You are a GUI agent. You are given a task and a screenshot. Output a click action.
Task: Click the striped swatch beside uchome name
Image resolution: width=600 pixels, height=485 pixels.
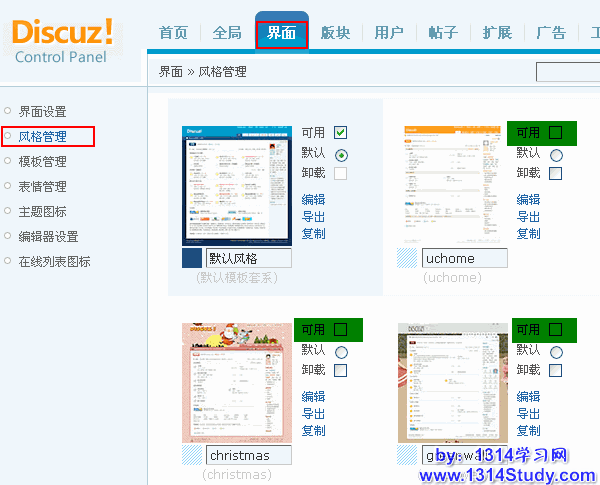[407, 258]
